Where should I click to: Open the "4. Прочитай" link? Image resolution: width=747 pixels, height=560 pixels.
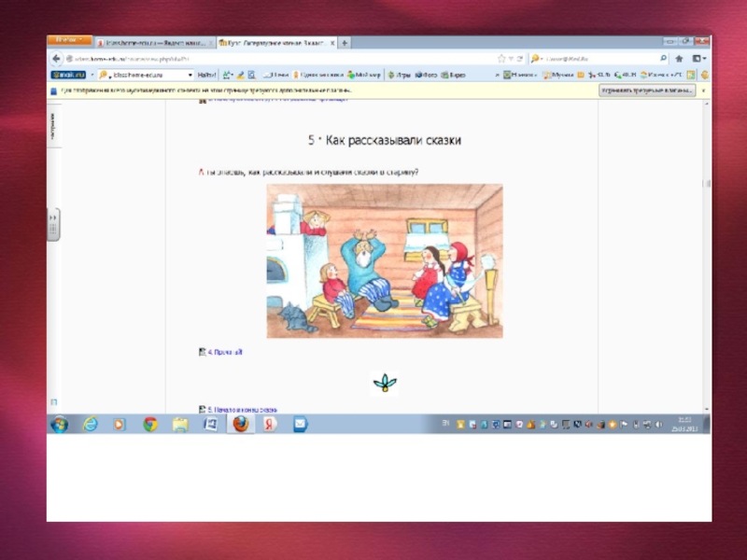[x=224, y=353]
